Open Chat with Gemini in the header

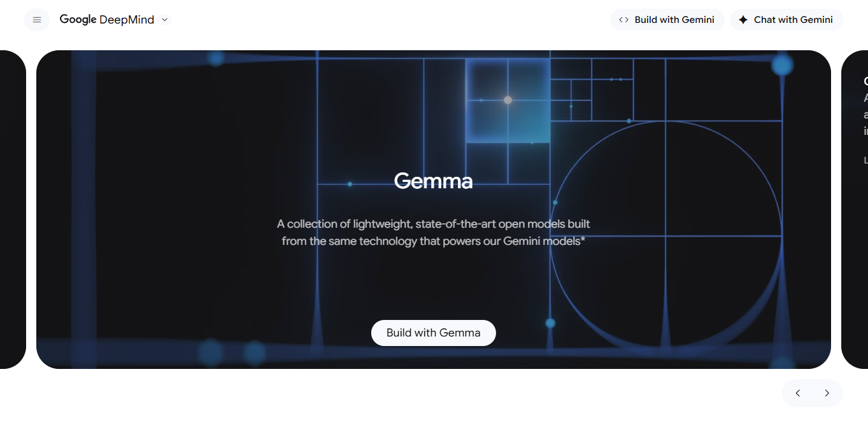(x=786, y=19)
